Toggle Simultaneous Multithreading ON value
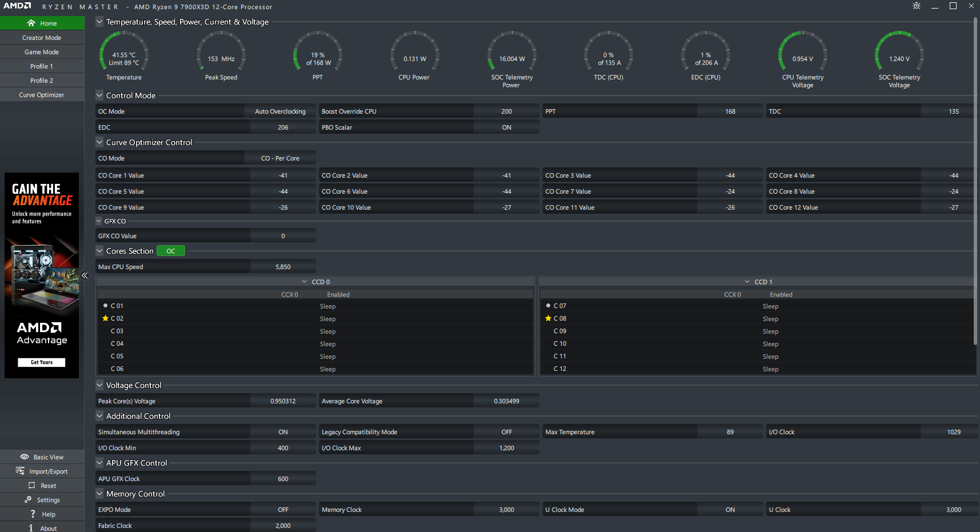The height and width of the screenshot is (532, 980). [x=283, y=432]
